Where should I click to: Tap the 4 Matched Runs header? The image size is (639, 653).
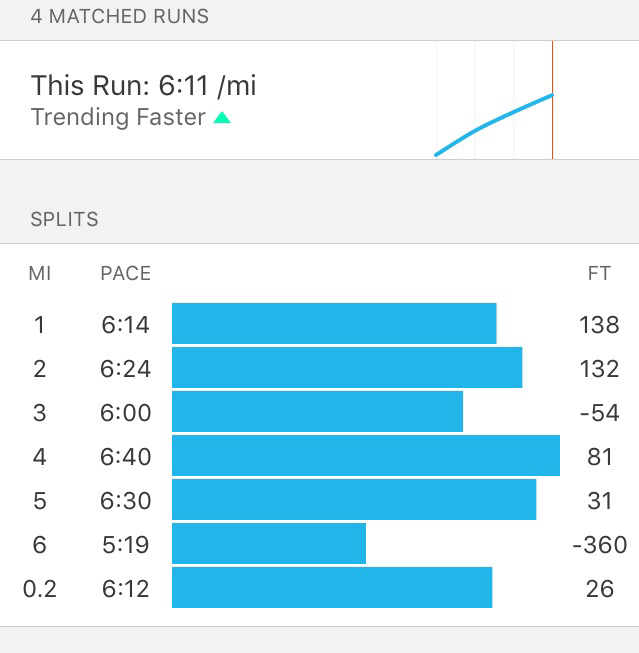[120, 17]
